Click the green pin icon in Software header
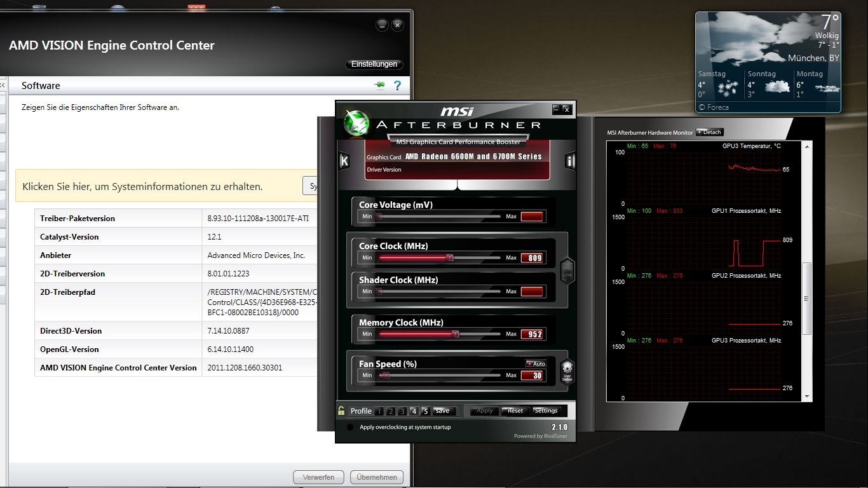The width and height of the screenshot is (868, 488). point(380,85)
